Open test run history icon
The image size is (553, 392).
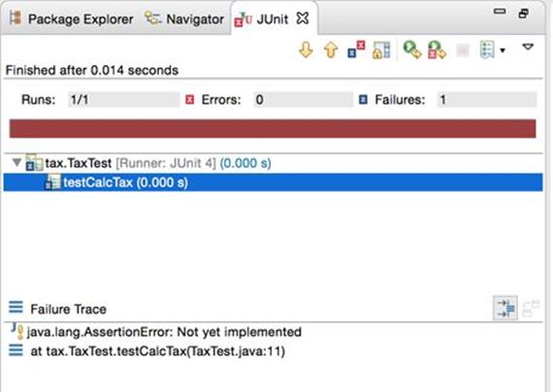click(487, 49)
